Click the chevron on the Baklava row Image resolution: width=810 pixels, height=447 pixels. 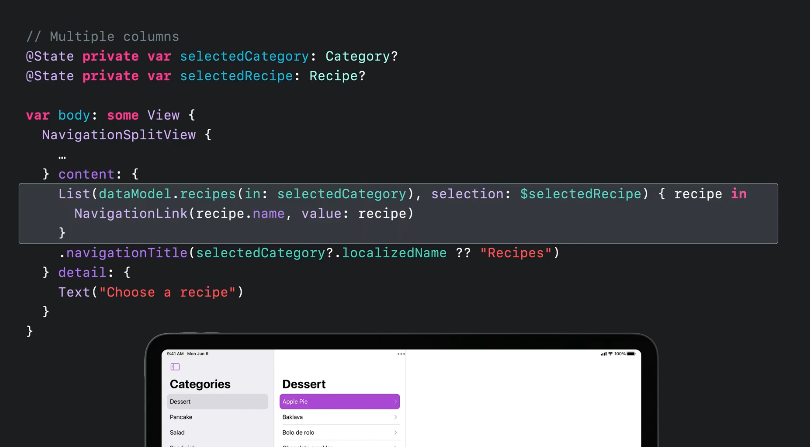tap(395, 417)
